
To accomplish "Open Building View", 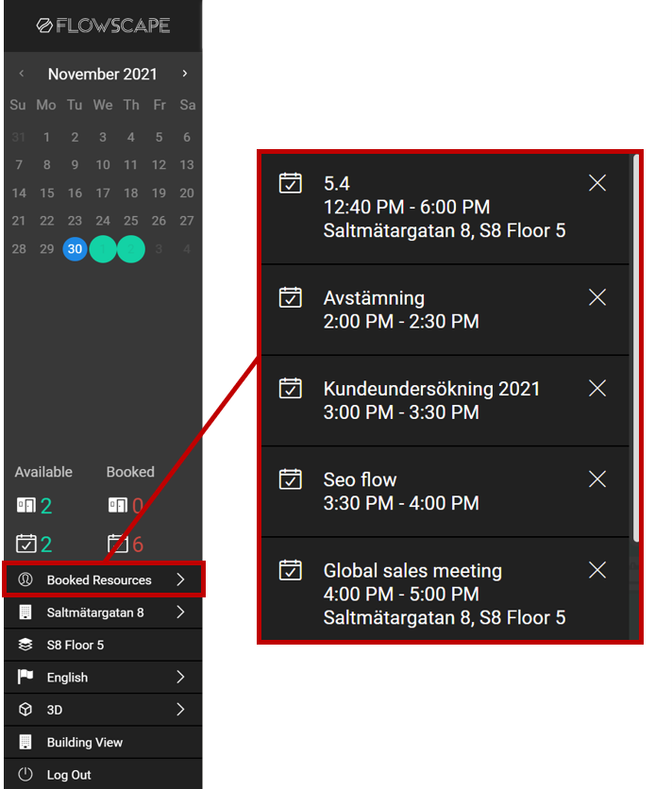I will coord(103,742).
